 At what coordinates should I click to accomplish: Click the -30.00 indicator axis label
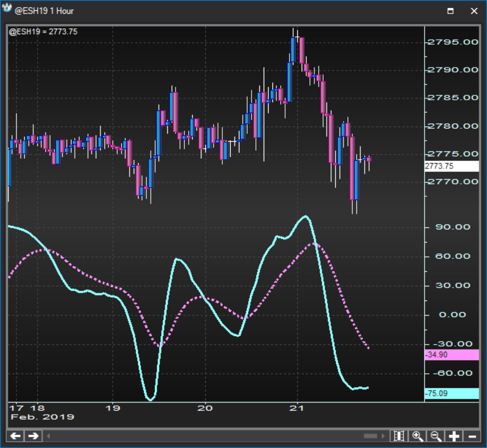[453, 344]
